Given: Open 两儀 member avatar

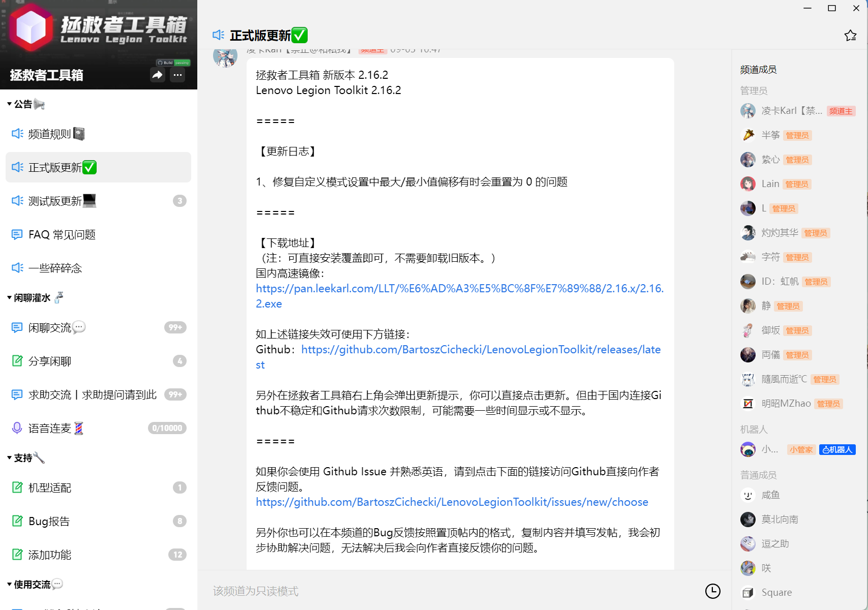Looking at the screenshot, I should click(x=748, y=355).
